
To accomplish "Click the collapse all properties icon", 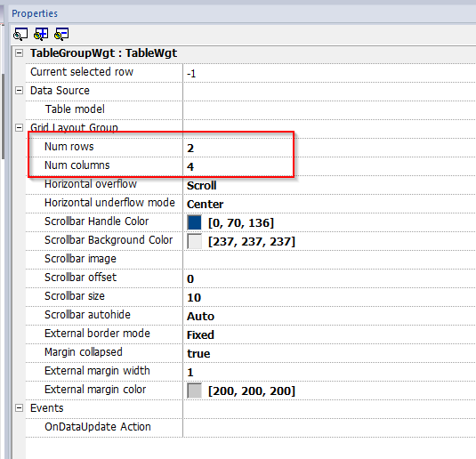I will click(x=61, y=34).
